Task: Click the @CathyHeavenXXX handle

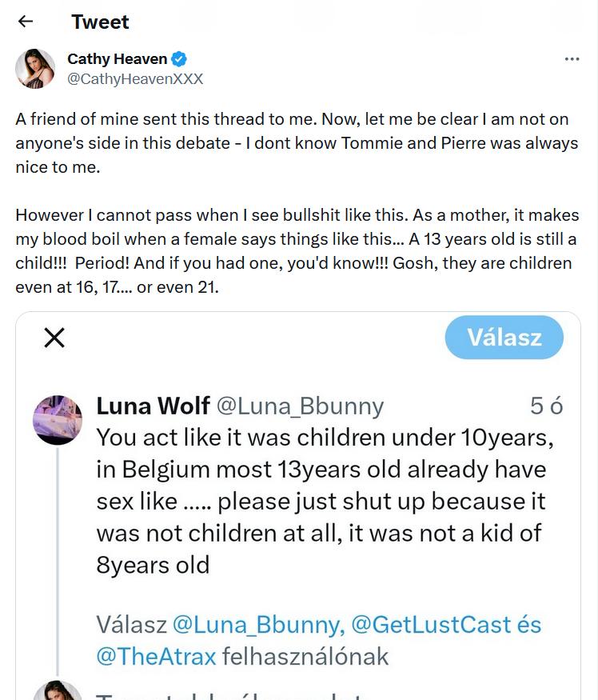Action: pyautogui.click(x=135, y=78)
